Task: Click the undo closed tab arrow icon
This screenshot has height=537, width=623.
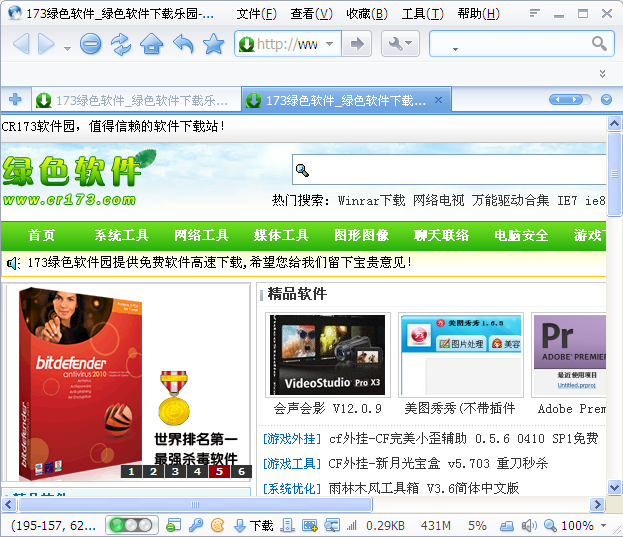Action: point(183,44)
